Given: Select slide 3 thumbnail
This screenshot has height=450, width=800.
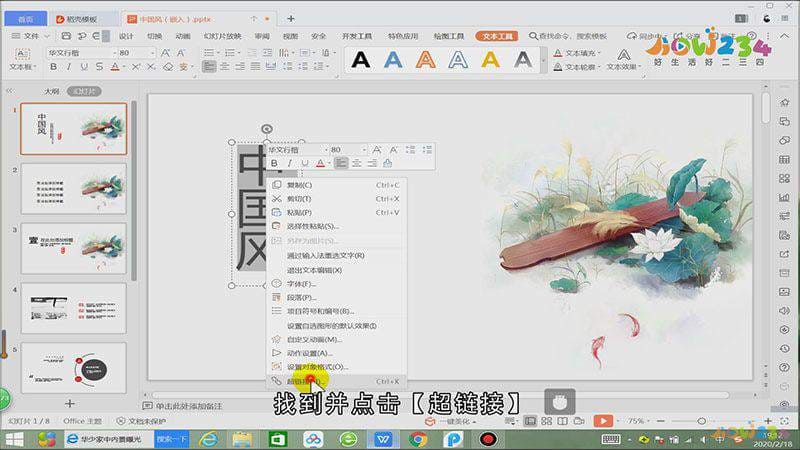Looking at the screenshot, I should [x=73, y=248].
